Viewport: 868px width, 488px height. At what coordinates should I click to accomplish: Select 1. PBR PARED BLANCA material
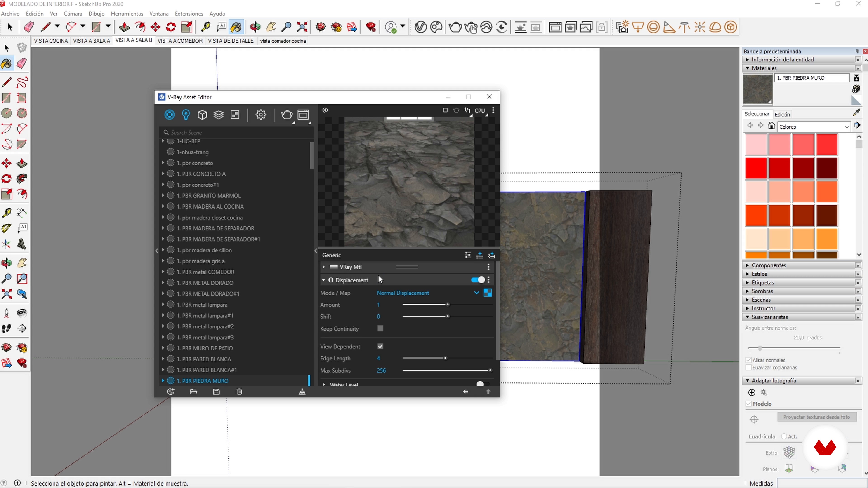(x=203, y=359)
